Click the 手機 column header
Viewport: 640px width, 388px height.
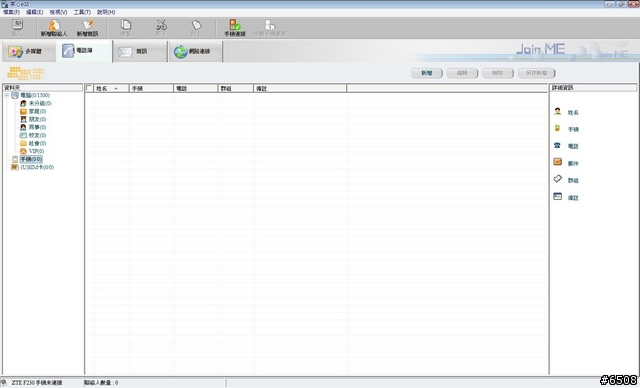[151, 88]
